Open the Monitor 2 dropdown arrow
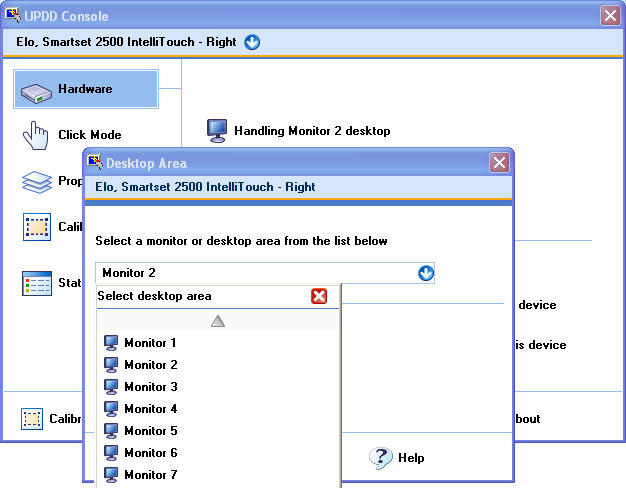Screen dimensions: 626x488 pos(426,273)
